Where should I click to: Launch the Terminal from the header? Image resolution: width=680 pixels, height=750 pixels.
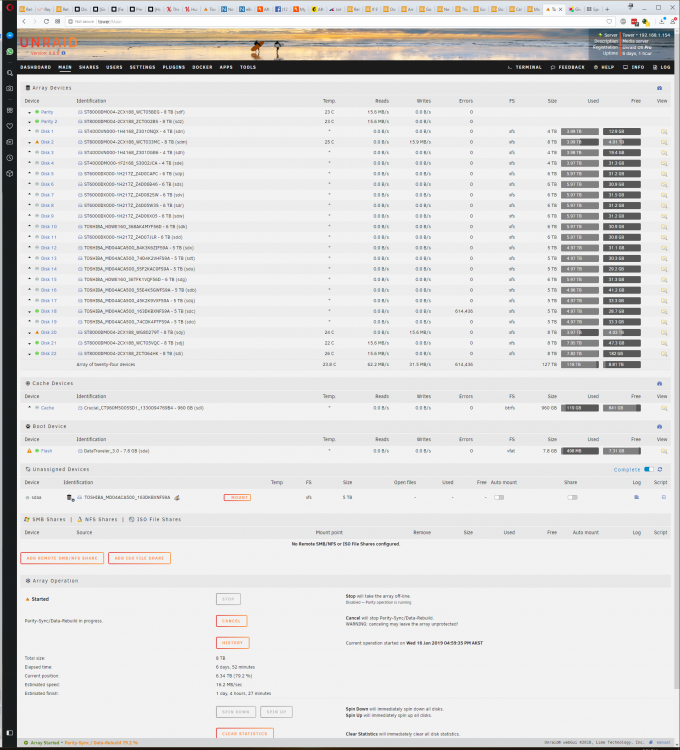(525, 67)
